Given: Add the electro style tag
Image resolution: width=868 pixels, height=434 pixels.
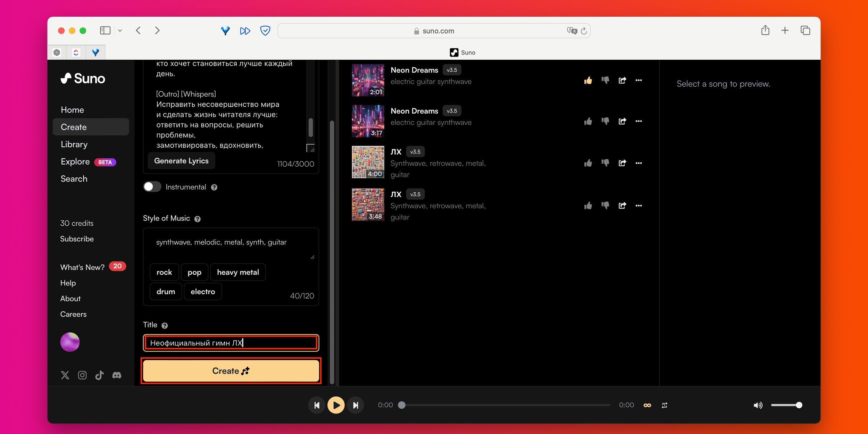Looking at the screenshot, I should (x=203, y=292).
